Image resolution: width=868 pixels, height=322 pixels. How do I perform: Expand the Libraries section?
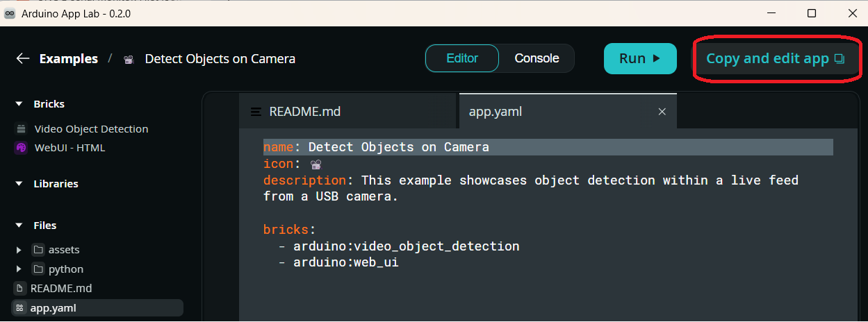19,184
